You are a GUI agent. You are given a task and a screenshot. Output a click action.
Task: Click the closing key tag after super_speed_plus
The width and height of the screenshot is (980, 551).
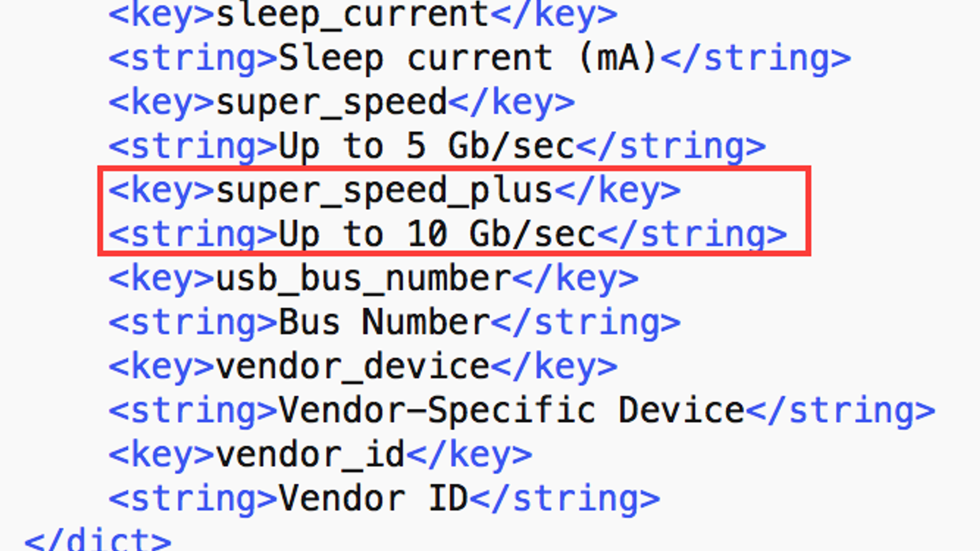click(x=617, y=190)
